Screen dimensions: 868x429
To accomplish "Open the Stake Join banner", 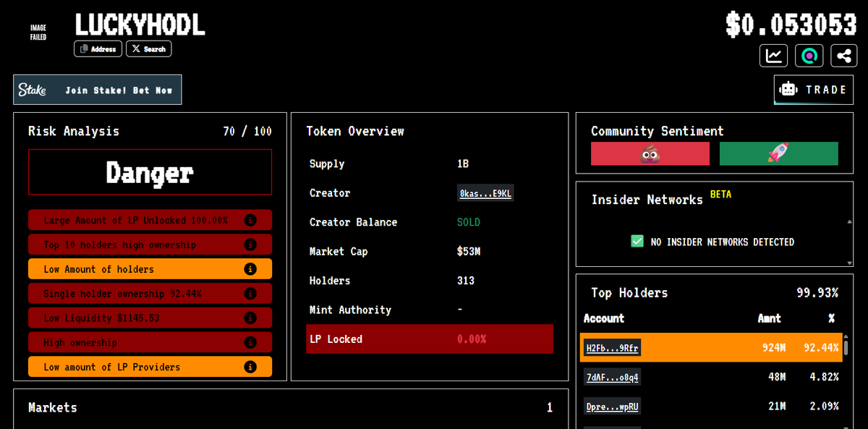I will (98, 90).
